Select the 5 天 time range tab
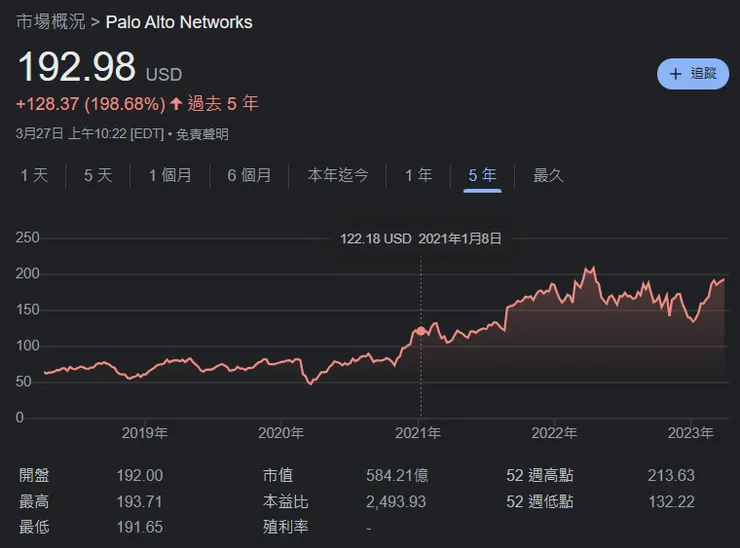 98,175
